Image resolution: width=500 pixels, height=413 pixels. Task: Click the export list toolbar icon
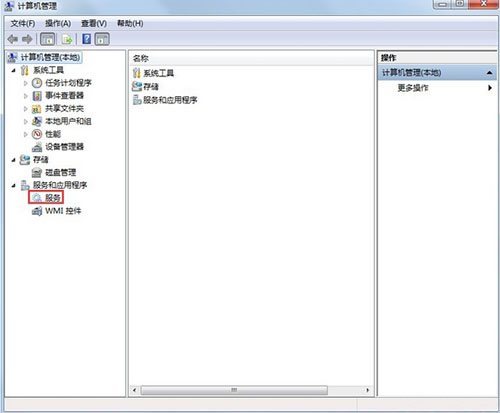click(x=67, y=39)
